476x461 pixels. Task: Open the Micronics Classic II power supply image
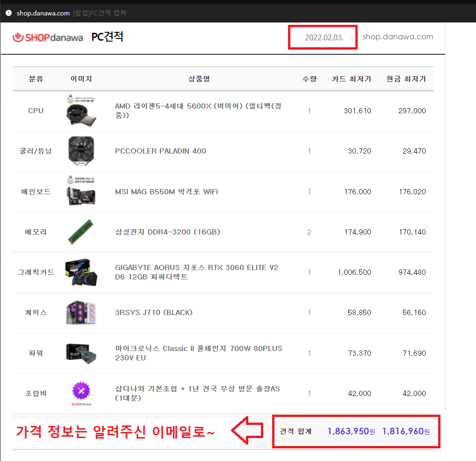[x=81, y=353]
